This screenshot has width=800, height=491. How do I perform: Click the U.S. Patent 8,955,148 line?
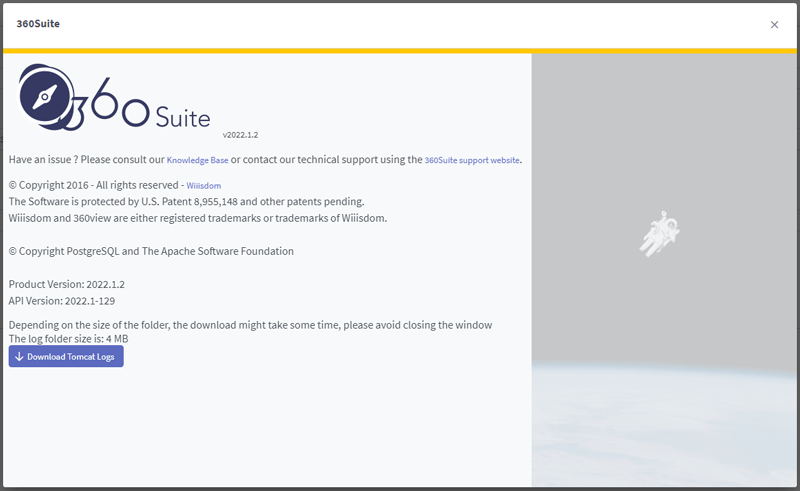coord(186,202)
